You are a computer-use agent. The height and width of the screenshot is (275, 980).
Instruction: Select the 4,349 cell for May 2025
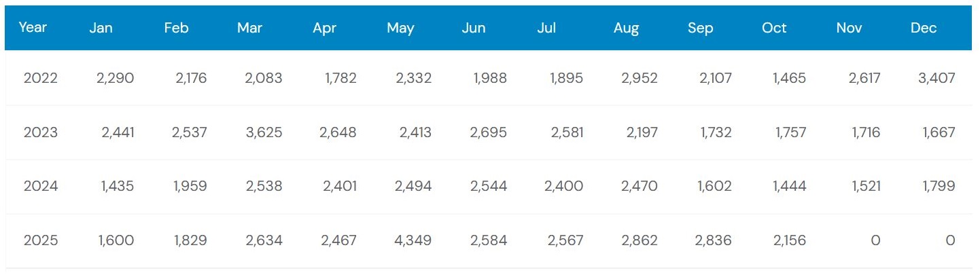point(413,240)
